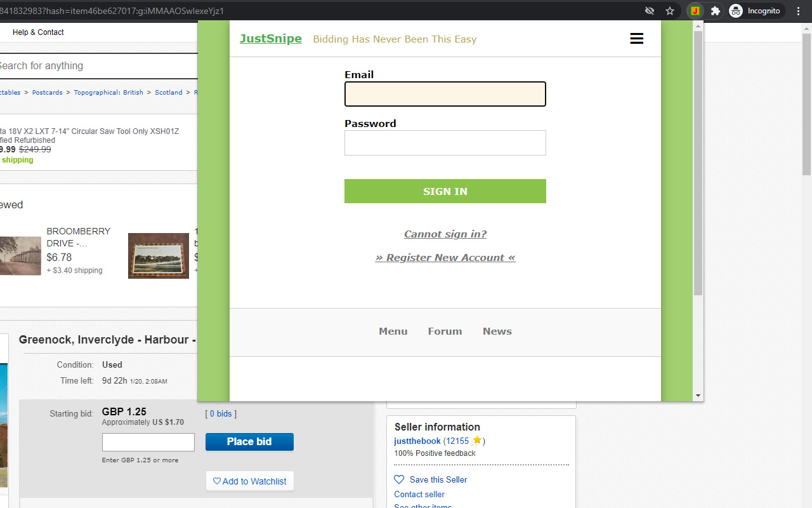Click the JustSnipe extension icon in toolbar
This screenshot has width=812, height=508.
coord(695,11)
